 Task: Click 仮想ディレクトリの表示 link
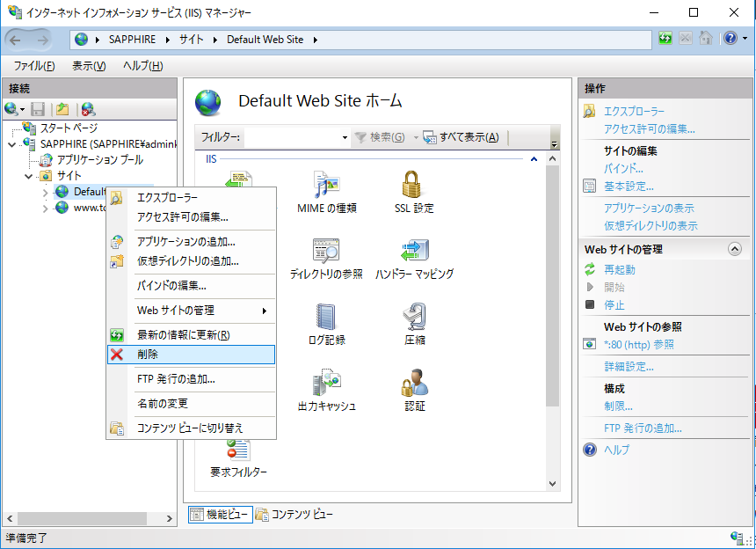coord(651,226)
